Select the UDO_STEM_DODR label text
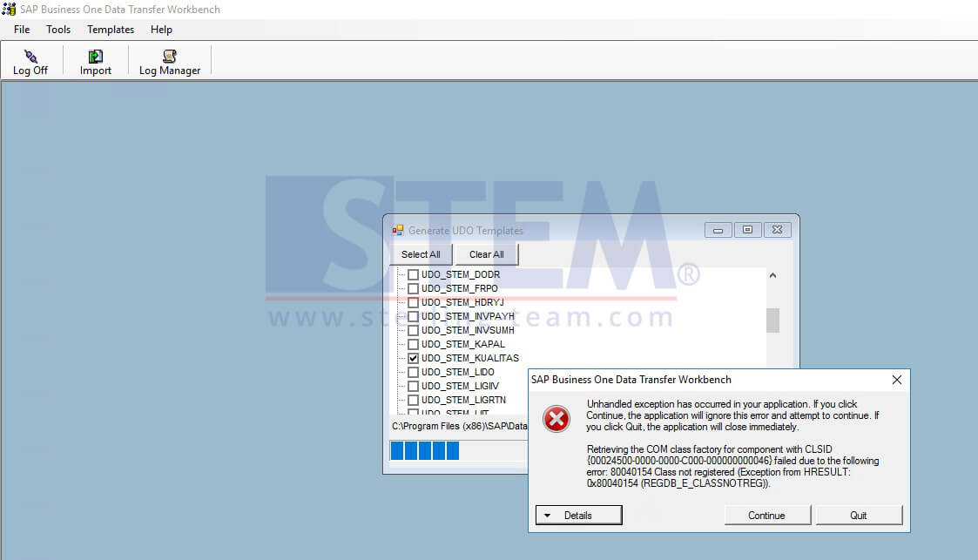 pos(461,274)
